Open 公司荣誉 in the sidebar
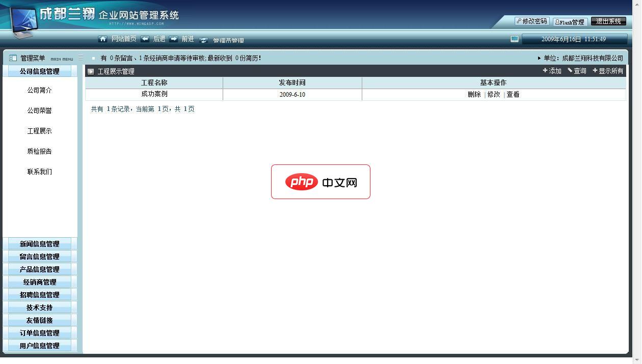 coord(40,111)
